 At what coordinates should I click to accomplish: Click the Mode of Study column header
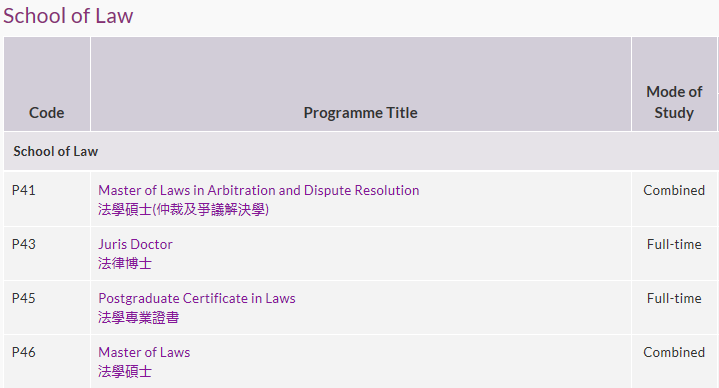[674, 84]
